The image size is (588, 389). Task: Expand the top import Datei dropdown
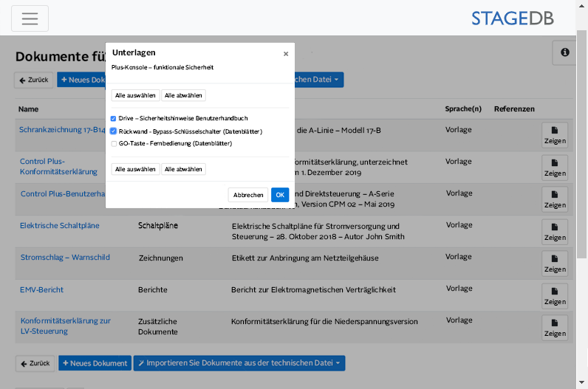tap(319, 80)
